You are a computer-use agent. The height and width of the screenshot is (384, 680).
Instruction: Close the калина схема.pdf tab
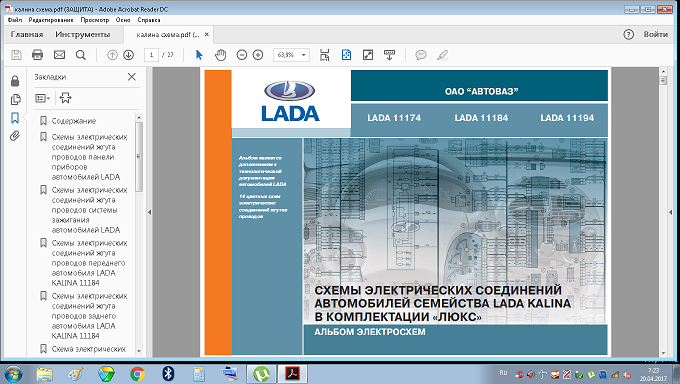(207, 34)
